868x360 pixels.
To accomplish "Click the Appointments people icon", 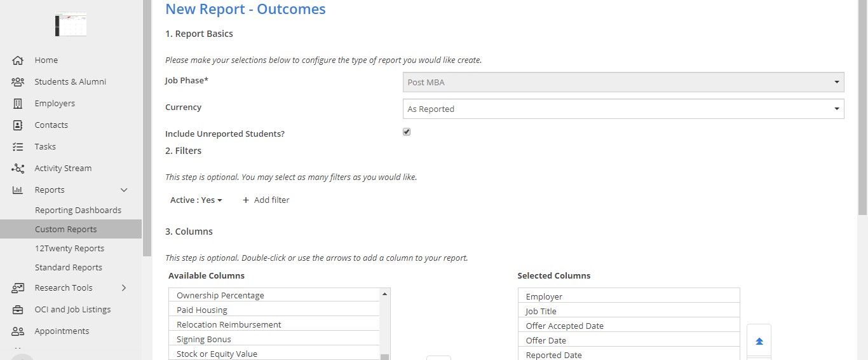I will tap(18, 331).
